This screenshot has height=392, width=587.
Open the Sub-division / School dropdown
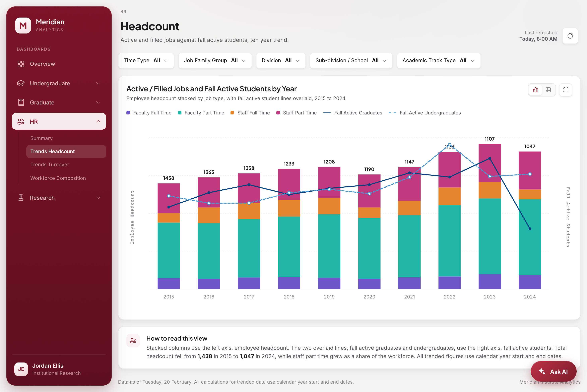(351, 60)
